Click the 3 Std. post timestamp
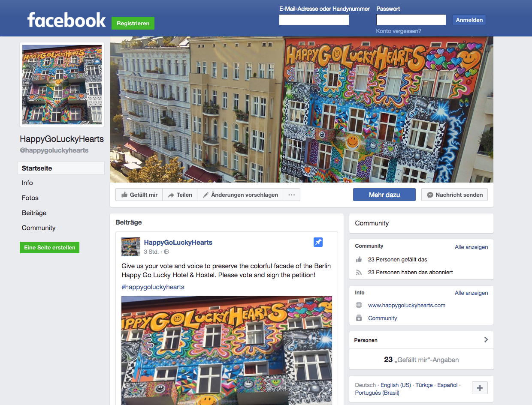Screen dimensions: 532x405 coord(151,252)
